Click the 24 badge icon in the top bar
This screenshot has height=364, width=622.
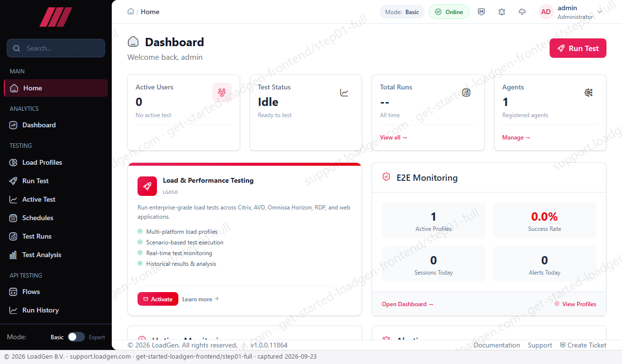click(x=482, y=12)
